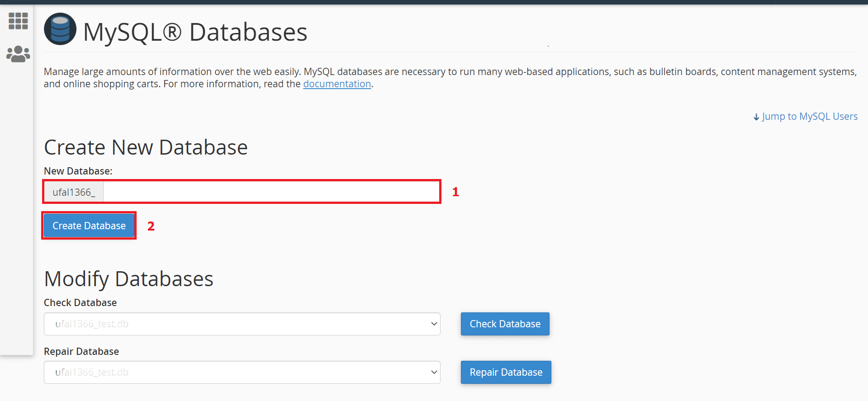868x401 pixels.
Task: Expand the Repair Database dropdown
Action: coord(242,372)
